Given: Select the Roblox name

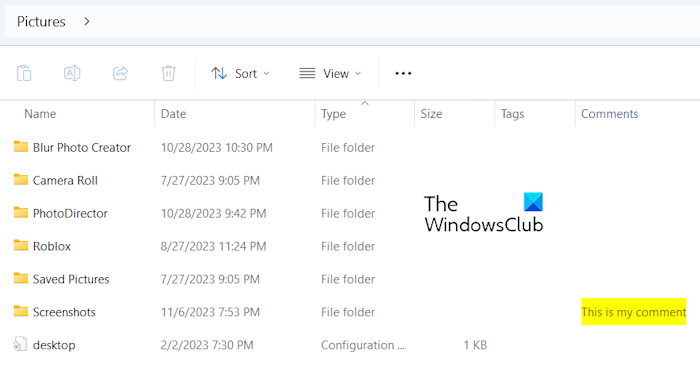Looking at the screenshot, I should (52, 246).
